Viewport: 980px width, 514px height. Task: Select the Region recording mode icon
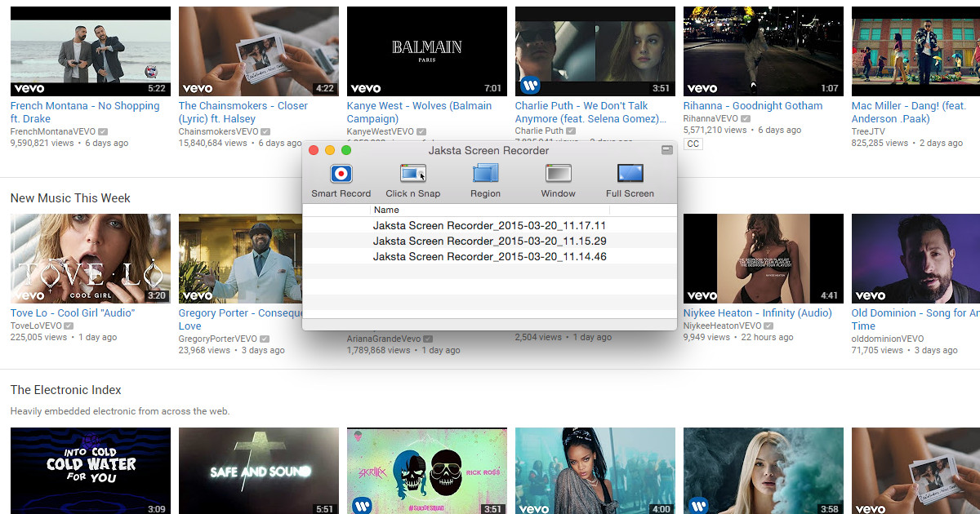[x=485, y=174]
